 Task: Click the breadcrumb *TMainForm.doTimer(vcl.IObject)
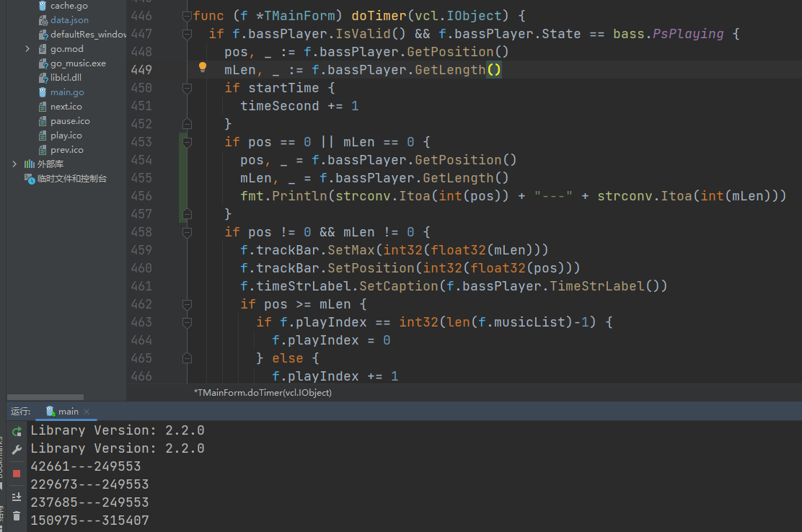(263, 392)
